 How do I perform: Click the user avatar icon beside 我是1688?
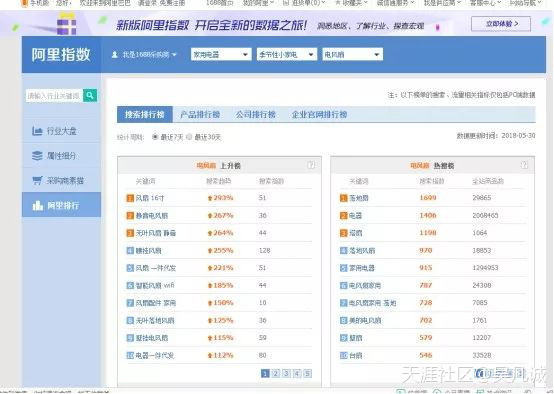(x=114, y=55)
